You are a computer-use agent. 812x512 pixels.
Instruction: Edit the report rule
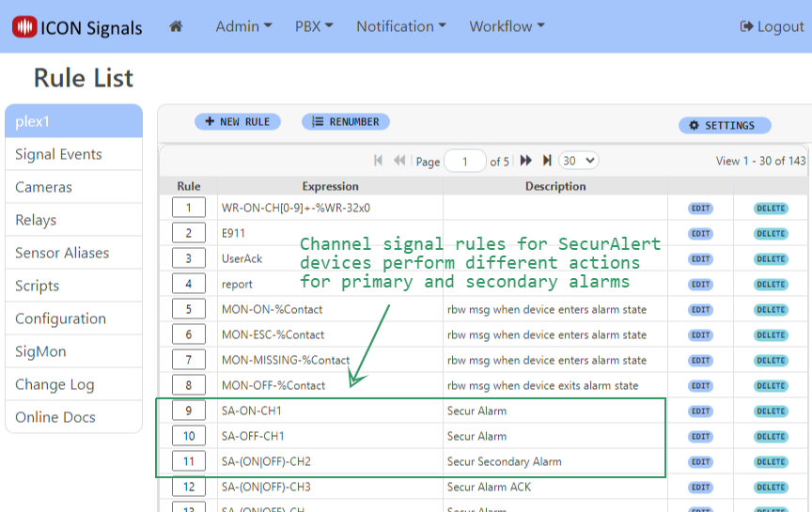(700, 285)
